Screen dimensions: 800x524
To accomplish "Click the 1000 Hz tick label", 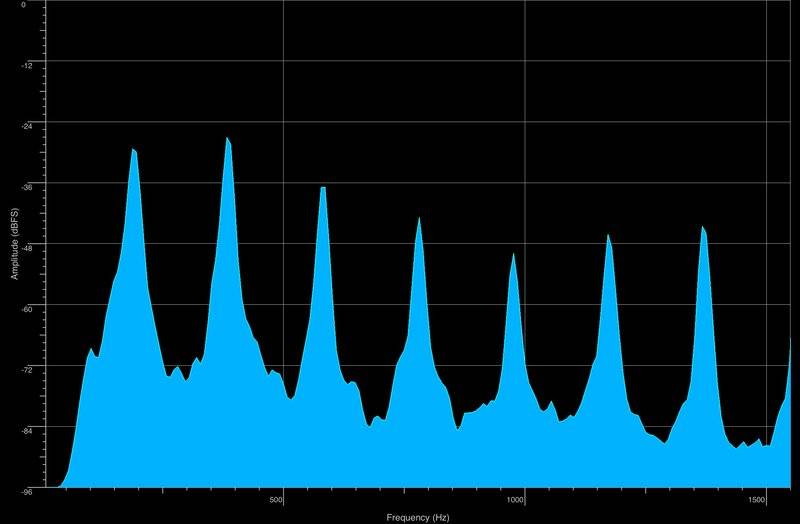I will [x=516, y=500].
